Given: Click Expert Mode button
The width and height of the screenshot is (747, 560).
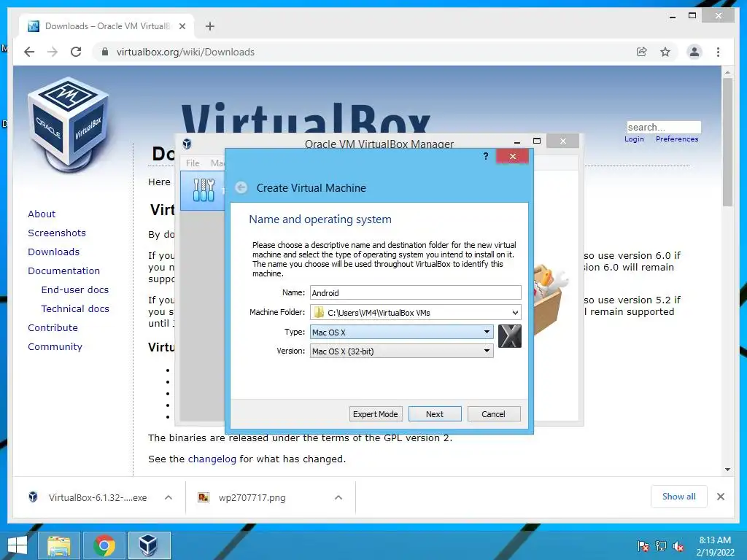Looking at the screenshot, I should (376, 414).
